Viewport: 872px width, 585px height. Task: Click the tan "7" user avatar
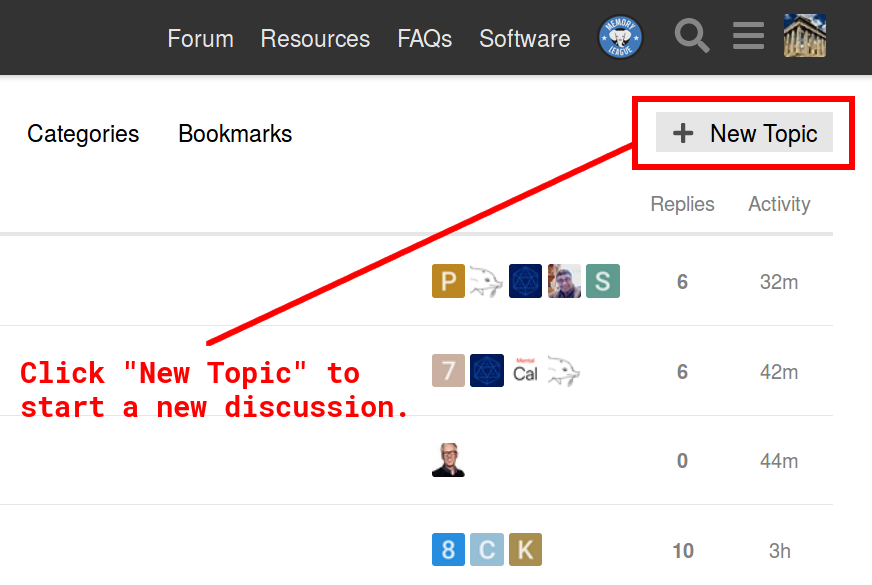(448, 370)
